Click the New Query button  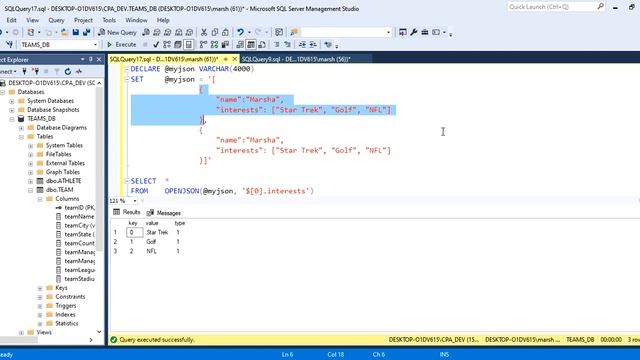coord(117,32)
